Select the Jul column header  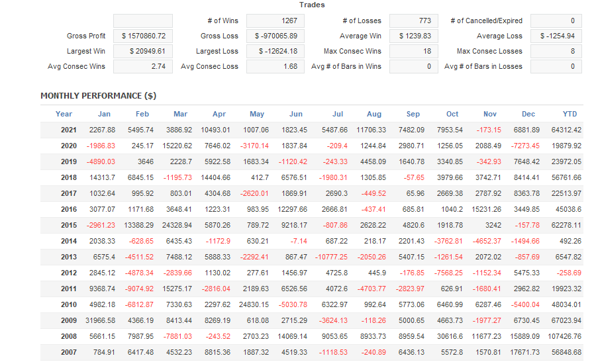point(337,114)
